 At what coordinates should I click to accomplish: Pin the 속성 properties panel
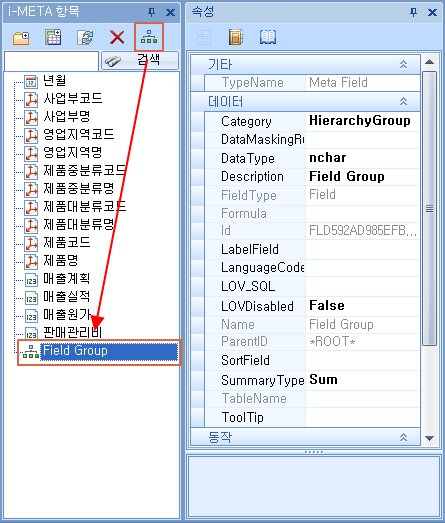click(413, 13)
